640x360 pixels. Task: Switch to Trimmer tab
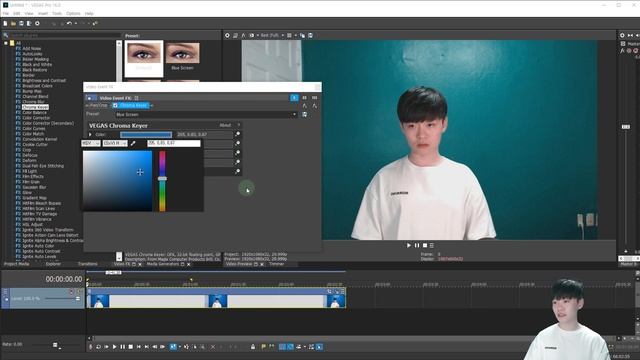click(x=276, y=264)
